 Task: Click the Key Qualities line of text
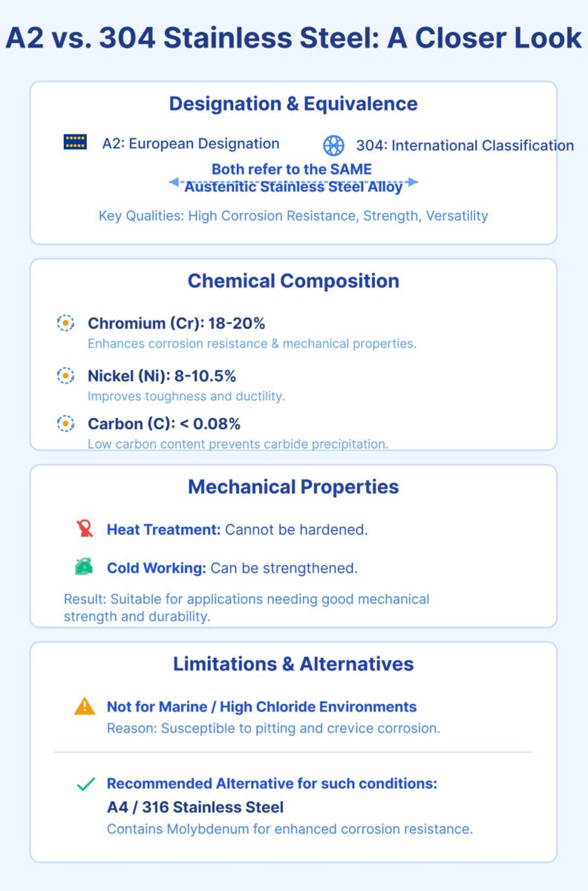tap(293, 216)
